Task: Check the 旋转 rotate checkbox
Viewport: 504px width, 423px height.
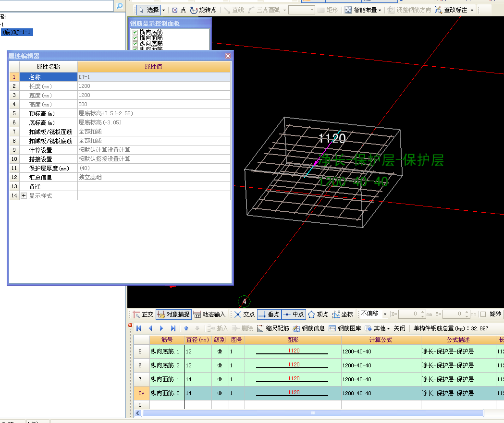Action: pyautogui.click(x=483, y=314)
